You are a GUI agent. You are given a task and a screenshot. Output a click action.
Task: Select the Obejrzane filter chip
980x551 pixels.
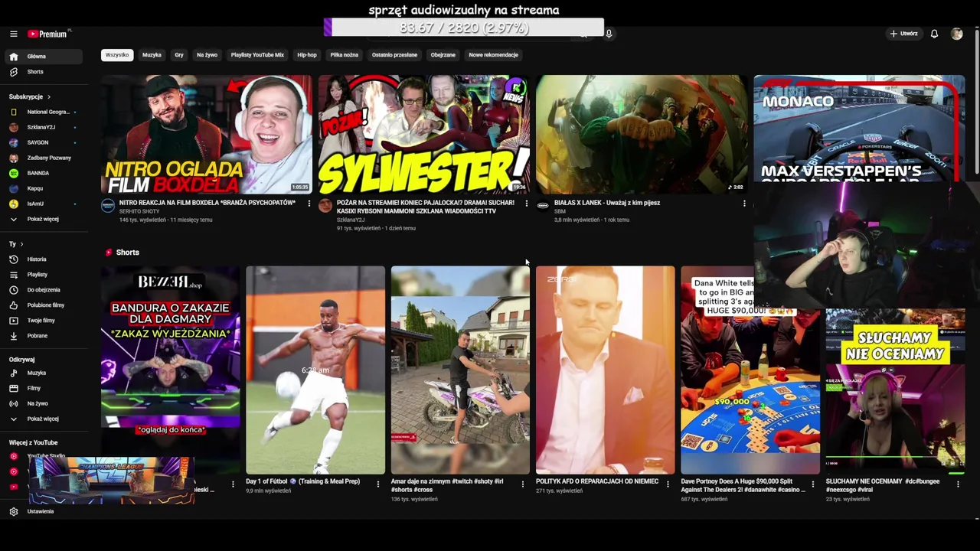pyautogui.click(x=443, y=55)
